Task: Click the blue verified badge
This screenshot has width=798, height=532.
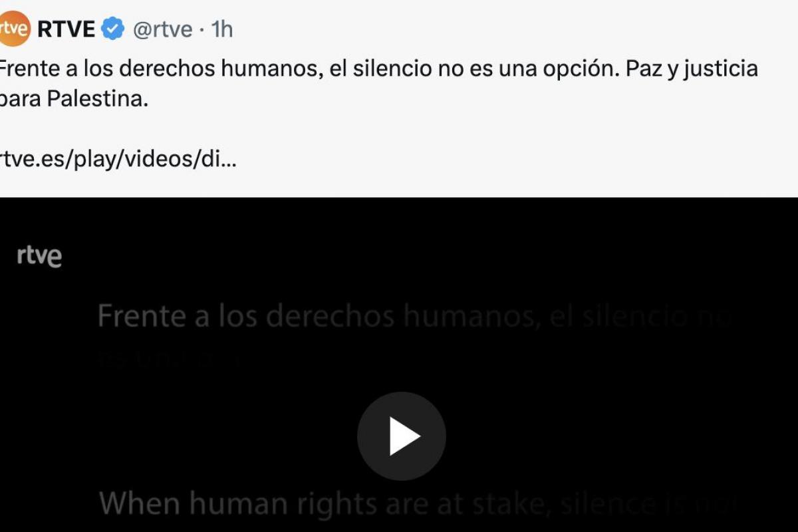Action: click(x=113, y=29)
